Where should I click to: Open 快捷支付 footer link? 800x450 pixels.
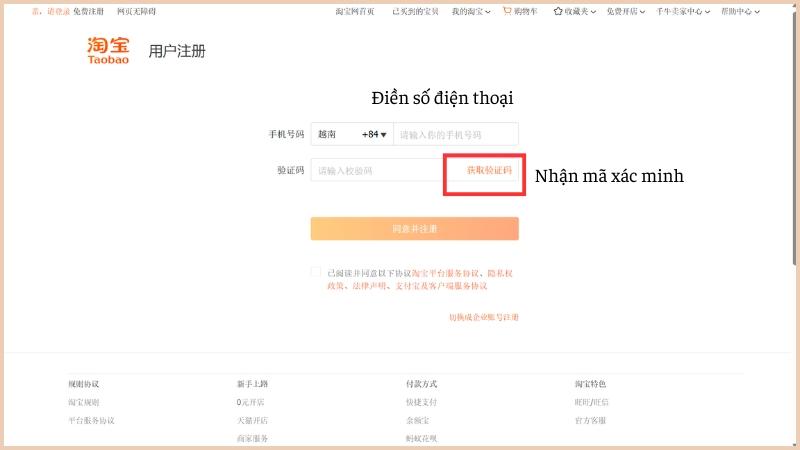click(421, 402)
